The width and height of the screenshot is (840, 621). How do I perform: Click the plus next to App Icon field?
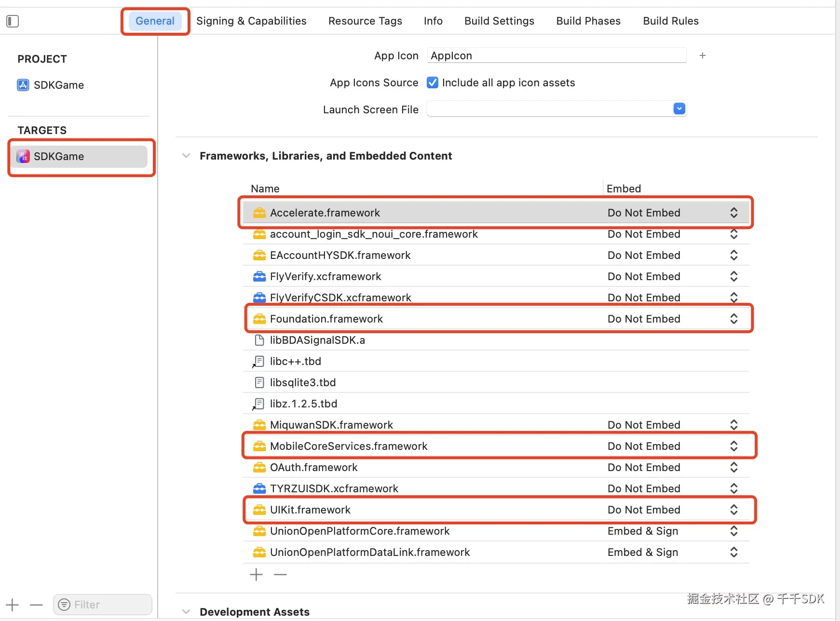click(x=703, y=56)
